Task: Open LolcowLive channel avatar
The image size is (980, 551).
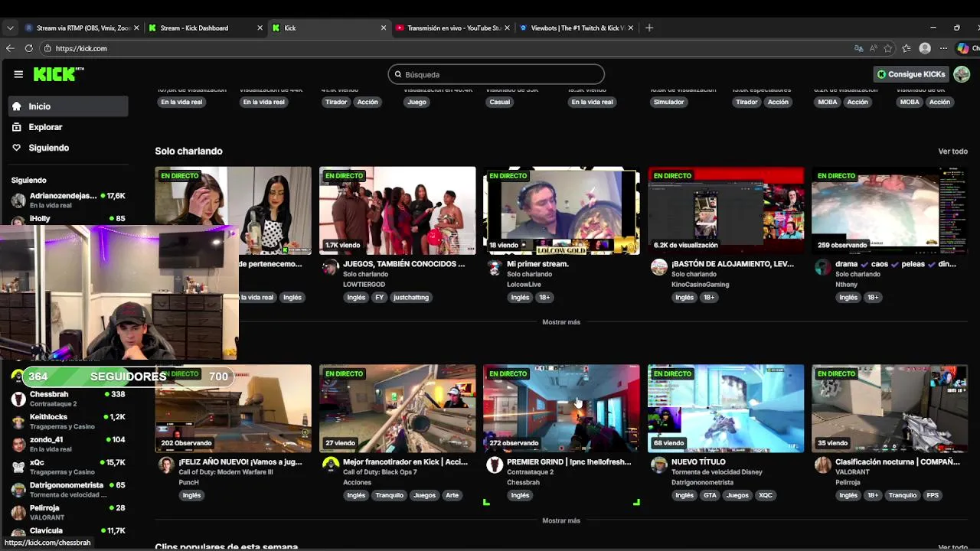Action: [x=495, y=267]
